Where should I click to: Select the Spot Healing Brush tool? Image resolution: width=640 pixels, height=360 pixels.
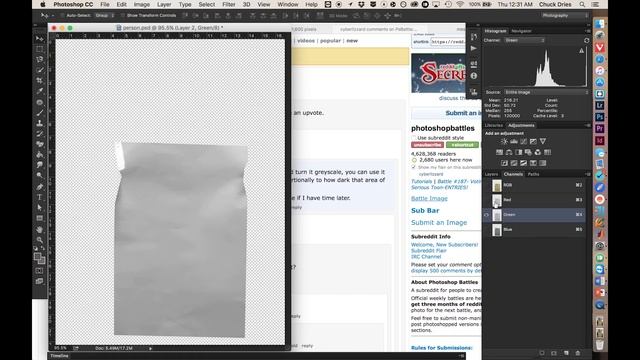(40, 102)
